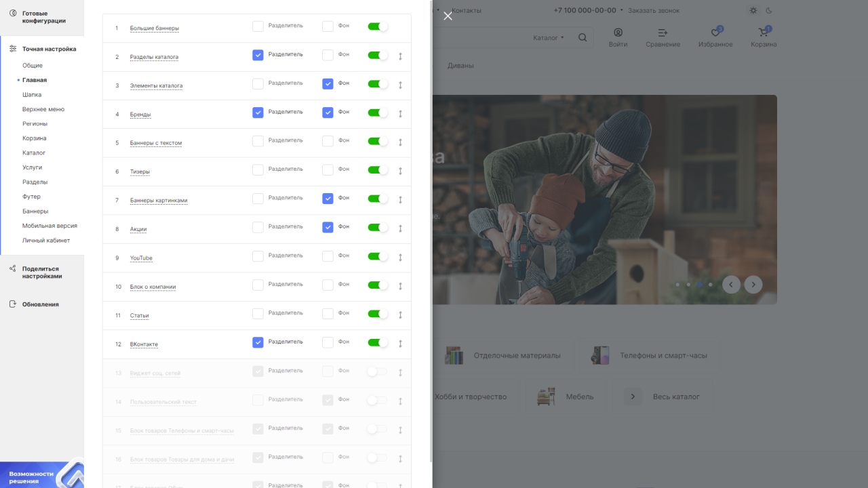This screenshot has width=868, height=488.
Task: Click the Контакты link in the top bar
Action: click(467, 11)
